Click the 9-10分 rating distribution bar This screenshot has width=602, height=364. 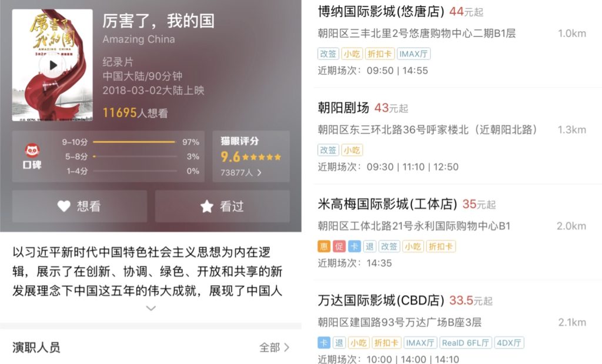(x=134, y=142)
